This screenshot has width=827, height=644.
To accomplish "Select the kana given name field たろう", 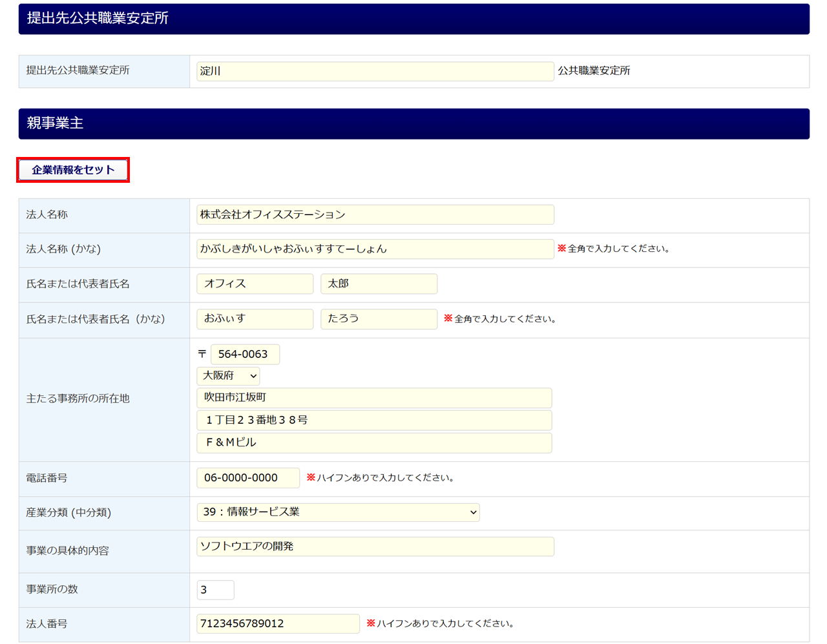I will pos(379,318).
